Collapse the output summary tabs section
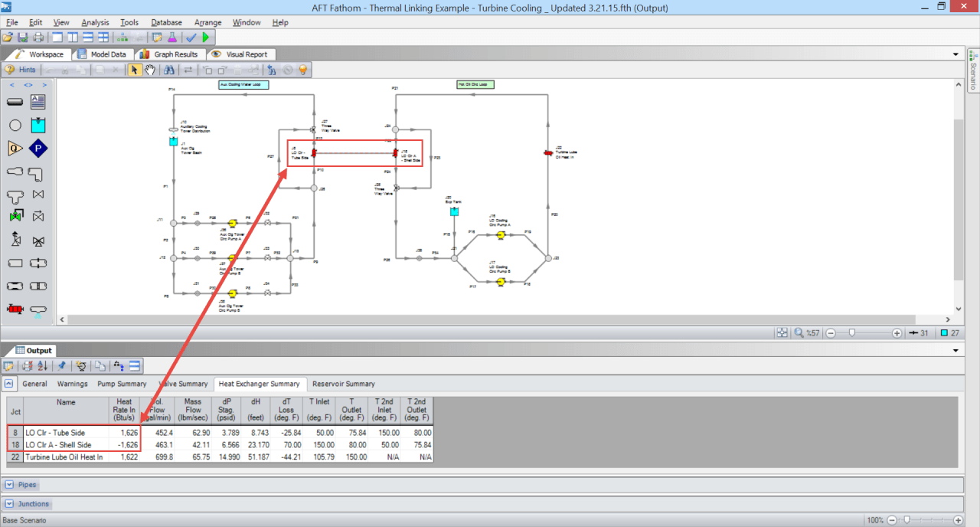 (x=8, y=384)
